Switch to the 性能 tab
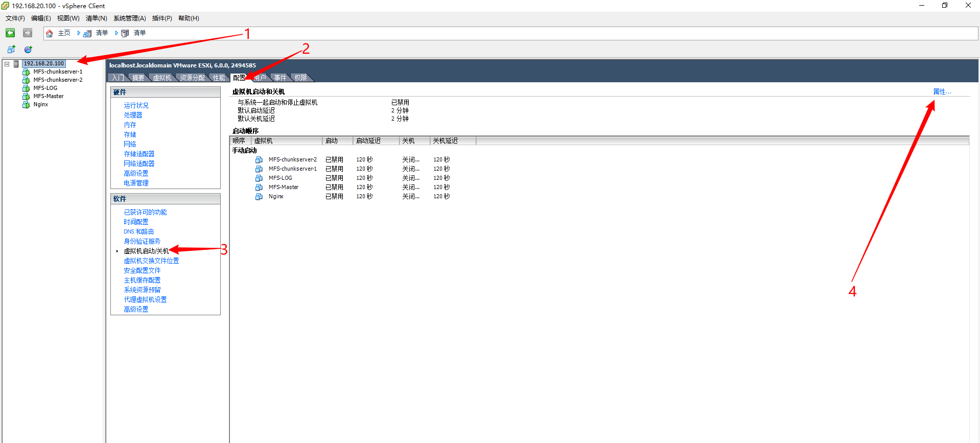 pyautogui.click(x=219, y=78)
